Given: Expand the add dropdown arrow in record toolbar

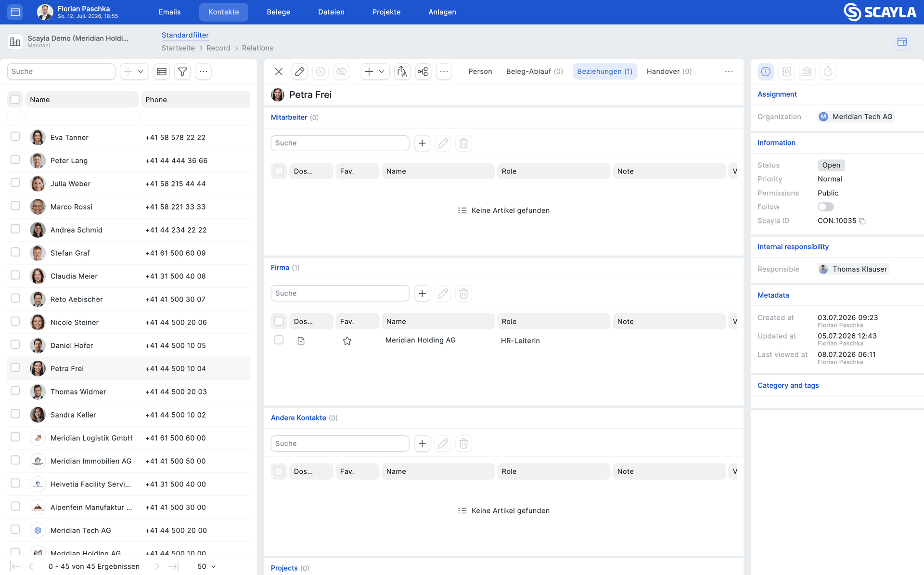Looking at the screenshot, I should 382,72.
